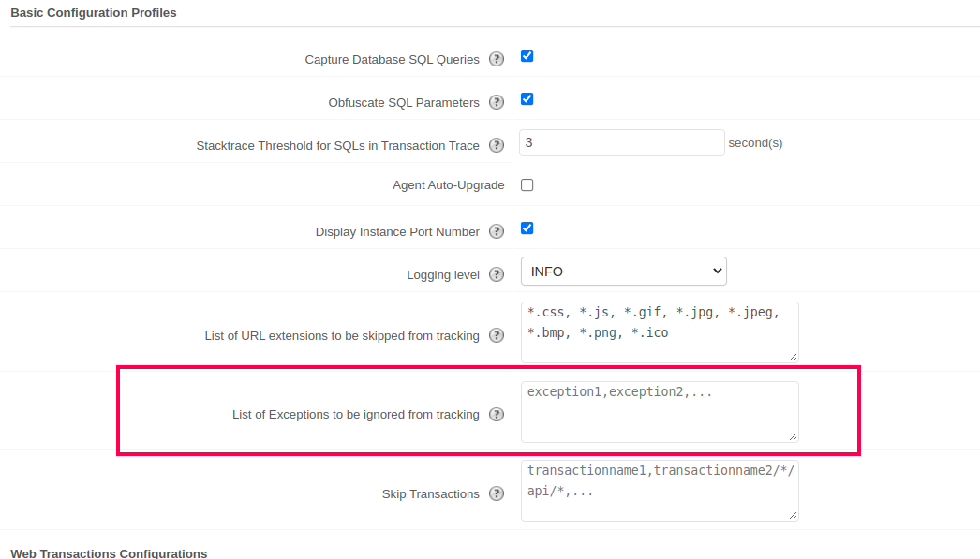Focus the Exceptions to be ignored textarea
This screenshot has width=980, height=559.
click(660, 411)
